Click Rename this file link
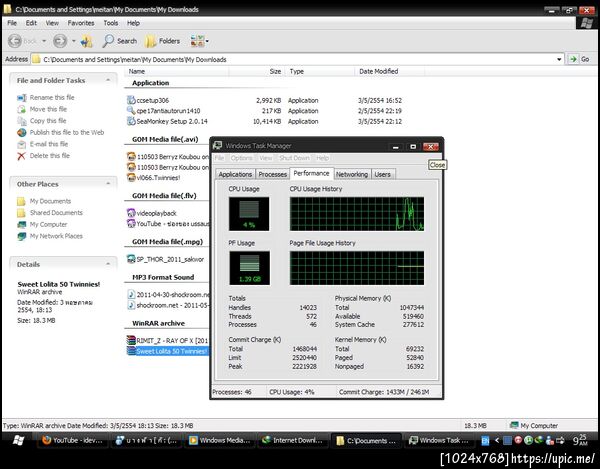 (52, 97)
